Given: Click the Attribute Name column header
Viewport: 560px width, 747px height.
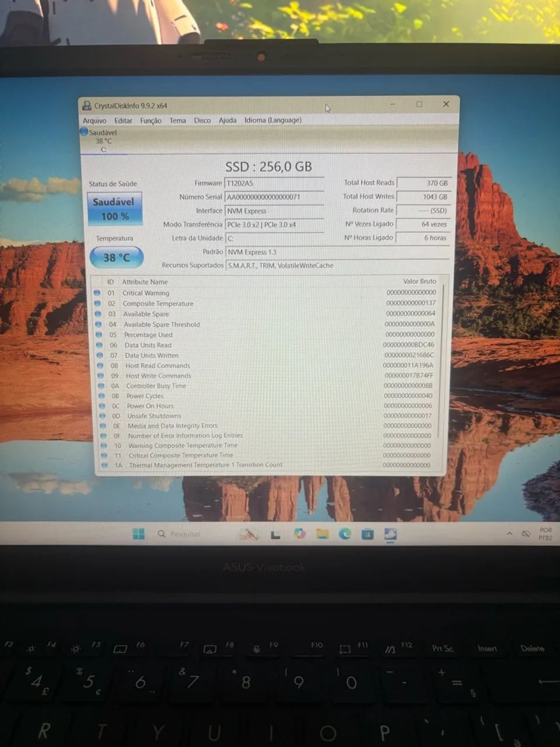Looking at the screenshot, I should click(x=145, y=282).
